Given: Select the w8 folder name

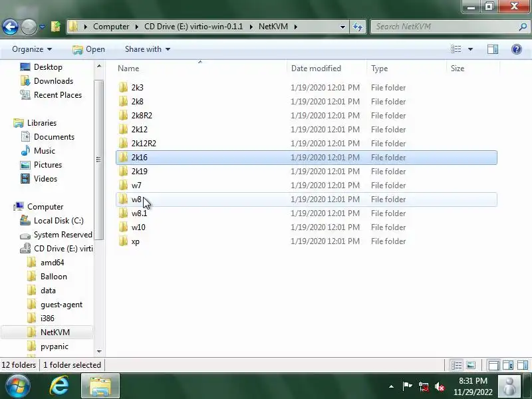Looking at the screenshot, I should (x=136, y=199).
